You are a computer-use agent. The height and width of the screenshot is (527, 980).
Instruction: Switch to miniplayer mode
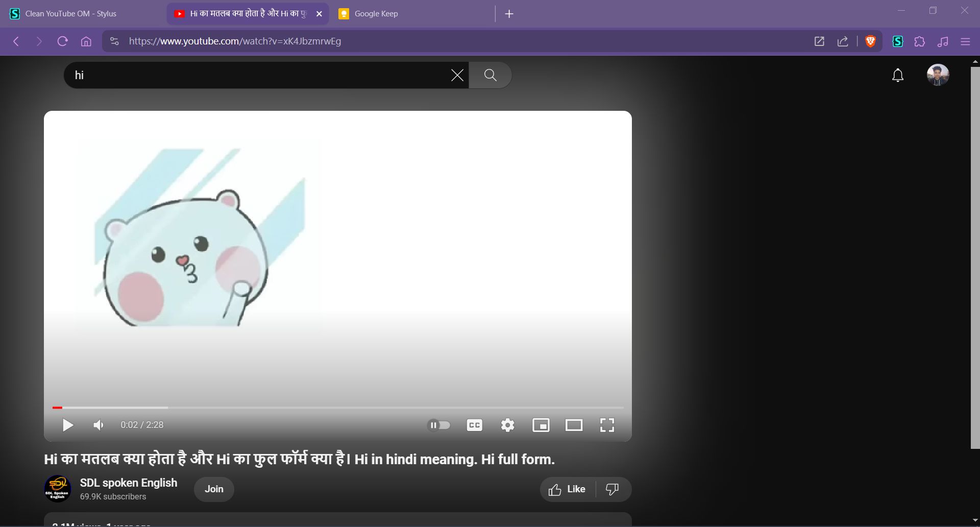click(541, 425)
